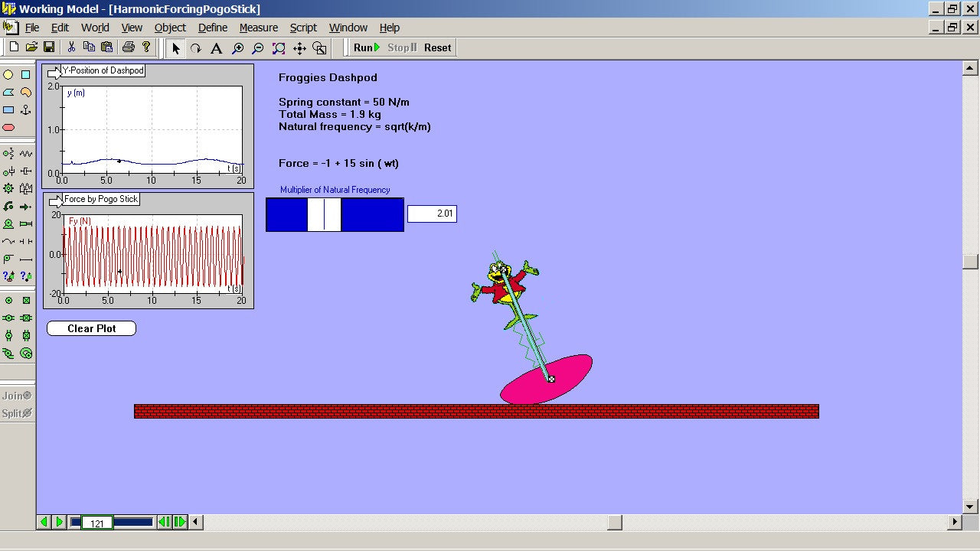Click the Zoom Out magnifier tool
The width and height of the screenshot is (980, 551).
pos(258,48)
